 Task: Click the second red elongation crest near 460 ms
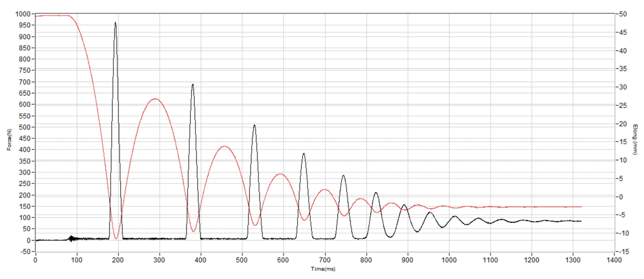point(225,146)
